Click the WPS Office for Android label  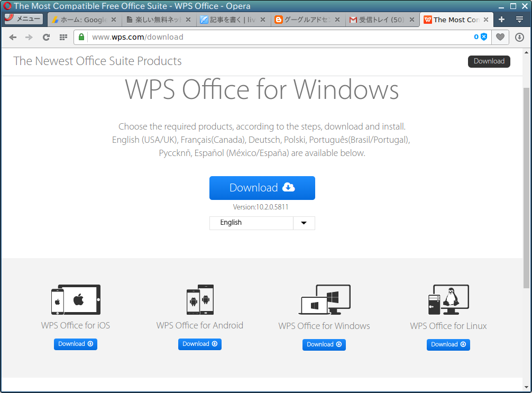tap(200, 325)
